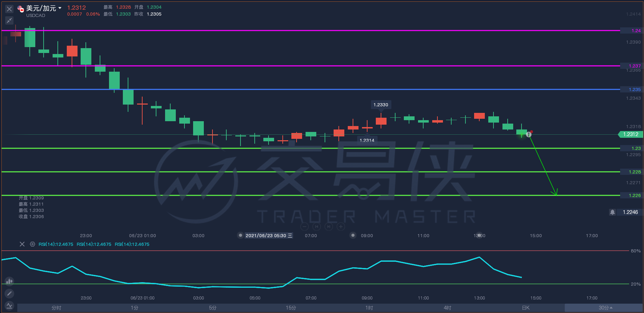The height and width of the screenshot is (313, 644).
Task: Open RSI indicator settings hexagon icon
Action: (33, 244)
